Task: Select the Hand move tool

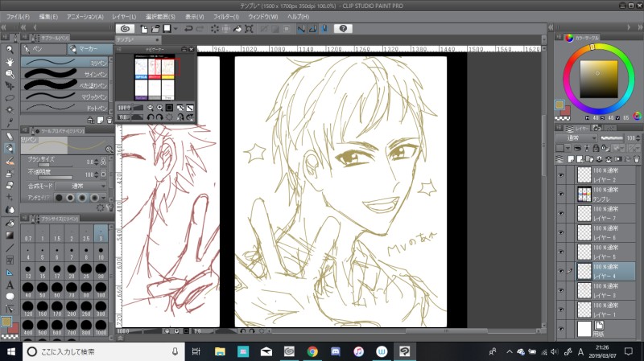Action: [x=10, y=62]
